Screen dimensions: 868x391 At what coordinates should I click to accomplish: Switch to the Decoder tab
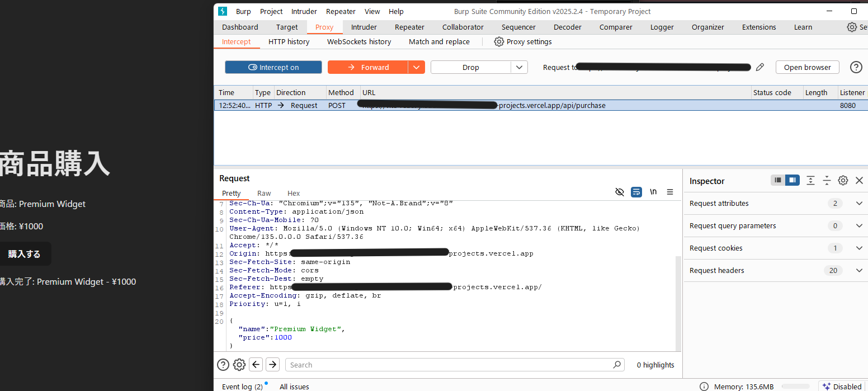(568, 27)
